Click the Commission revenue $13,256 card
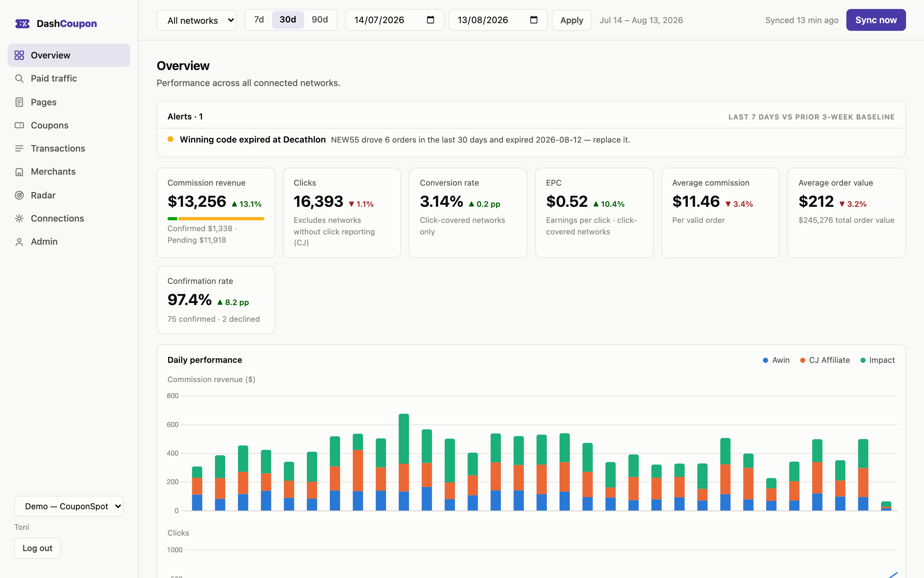Screen dimensions: 924x578 (x=216, y=213)
